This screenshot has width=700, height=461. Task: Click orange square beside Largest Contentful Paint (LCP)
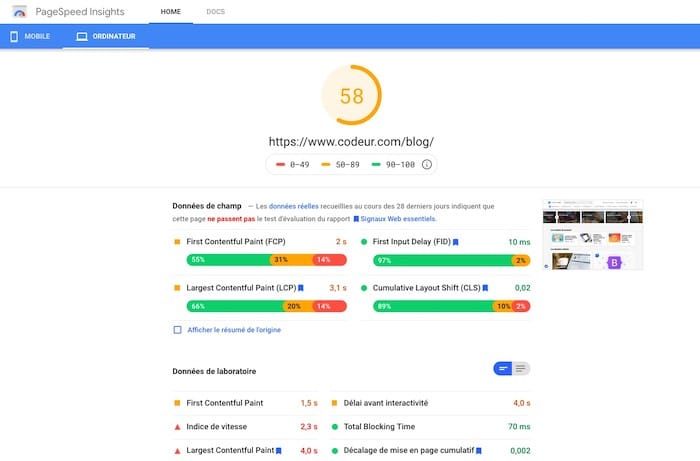[177, 288]
